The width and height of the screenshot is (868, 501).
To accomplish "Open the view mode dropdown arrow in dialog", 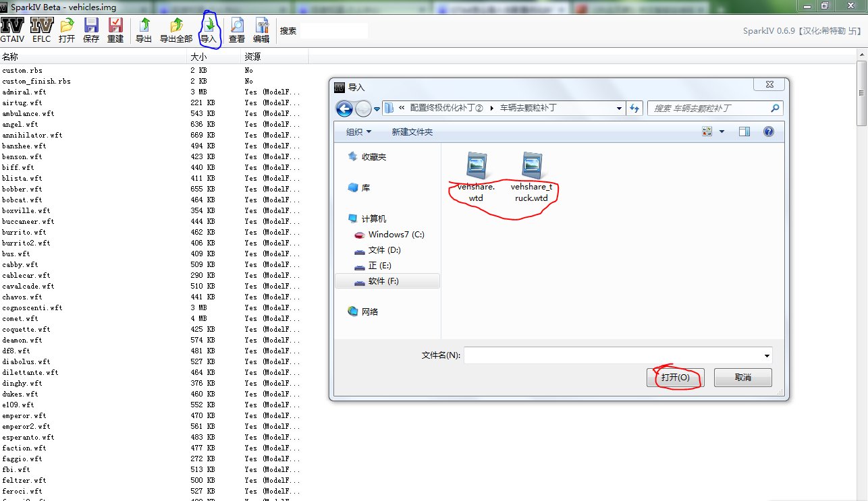I will (722, 132).
